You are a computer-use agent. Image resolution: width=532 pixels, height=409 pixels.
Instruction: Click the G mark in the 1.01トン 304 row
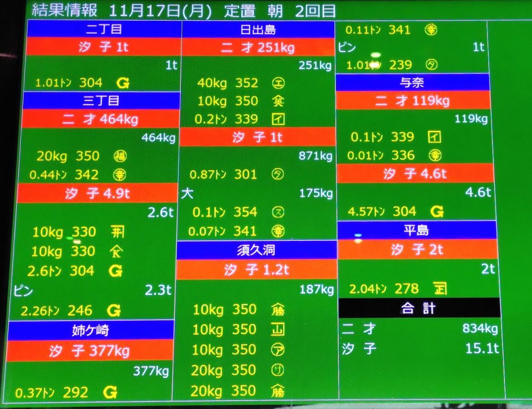pyautogui.click(x=123, y=83)
